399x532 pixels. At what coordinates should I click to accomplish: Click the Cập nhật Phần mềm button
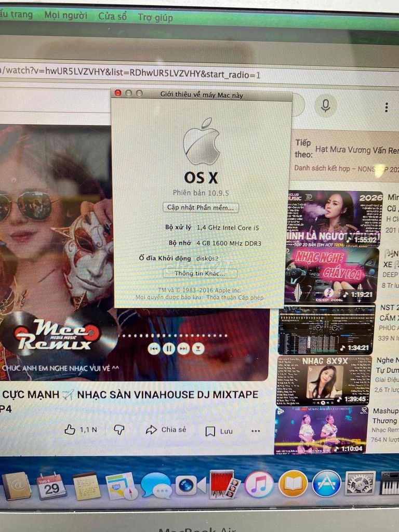(x=201, y=207)
